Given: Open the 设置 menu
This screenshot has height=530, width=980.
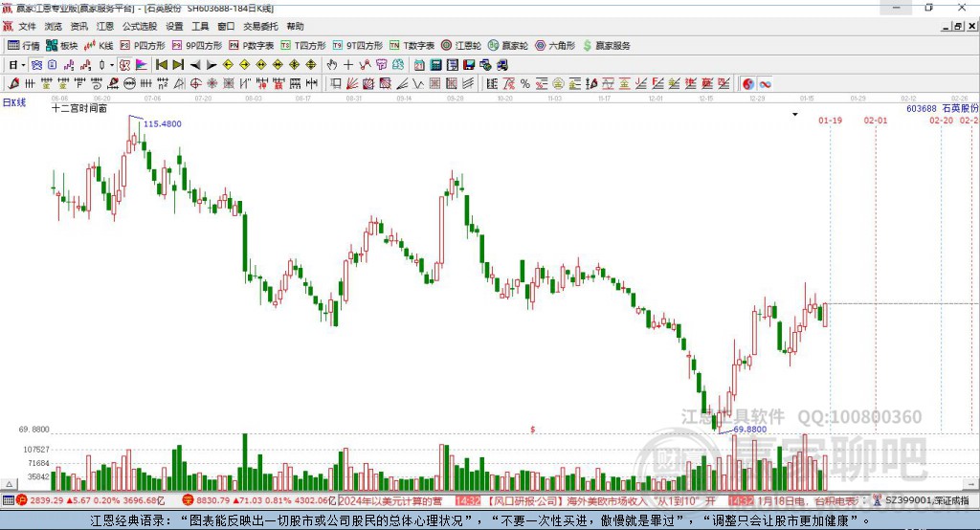Looking at the screenshot, I should pos(174,26).
